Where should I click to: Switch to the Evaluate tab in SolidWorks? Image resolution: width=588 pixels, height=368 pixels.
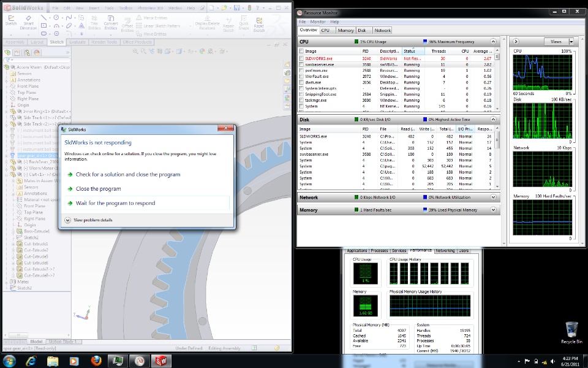tap(77, 42)
